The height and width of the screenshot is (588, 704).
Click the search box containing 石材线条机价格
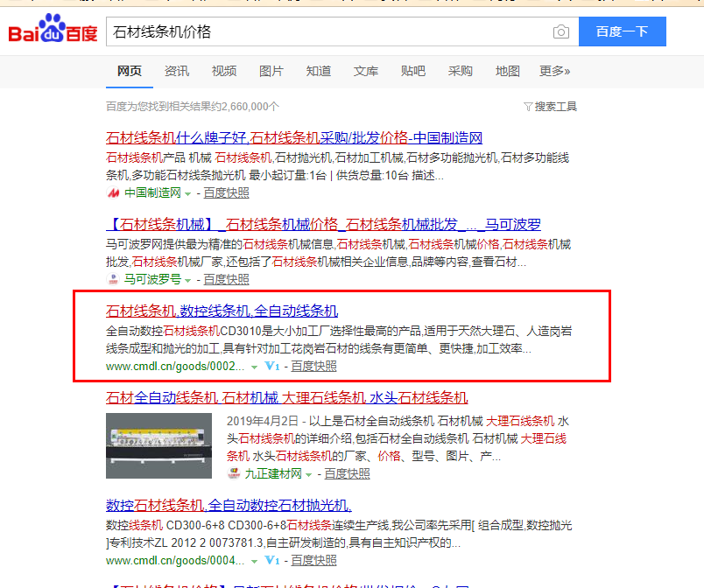tap(328, 32)
